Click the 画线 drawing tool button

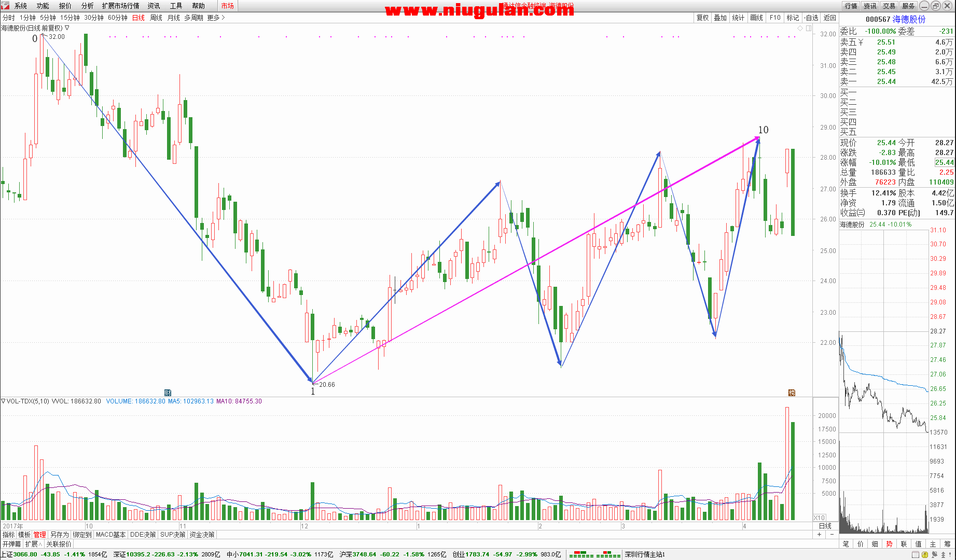click(757, 18)
